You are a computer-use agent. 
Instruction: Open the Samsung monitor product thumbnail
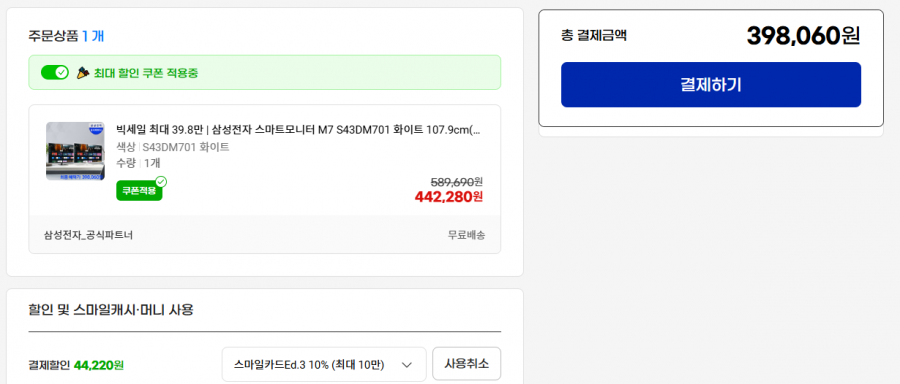(x=75, y=151)
